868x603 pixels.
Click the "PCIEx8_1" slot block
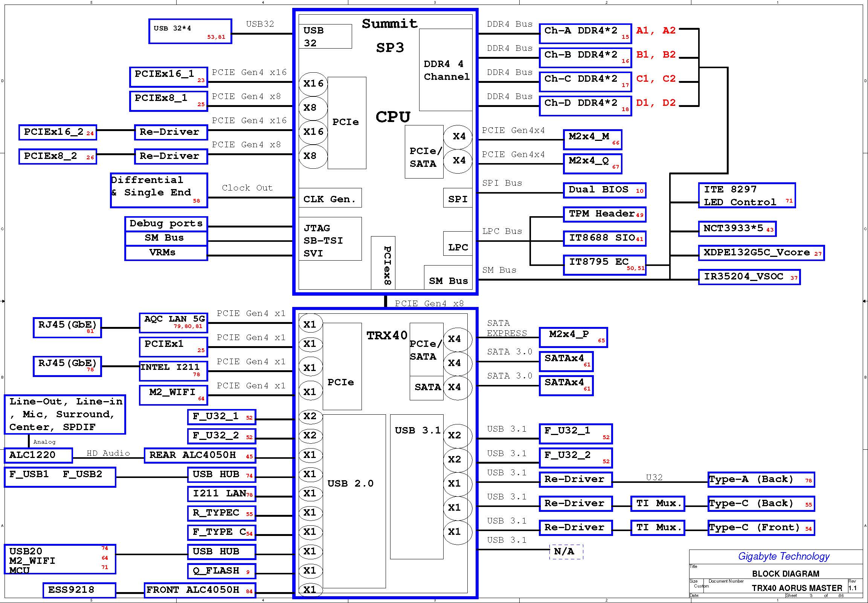[168, 101]
